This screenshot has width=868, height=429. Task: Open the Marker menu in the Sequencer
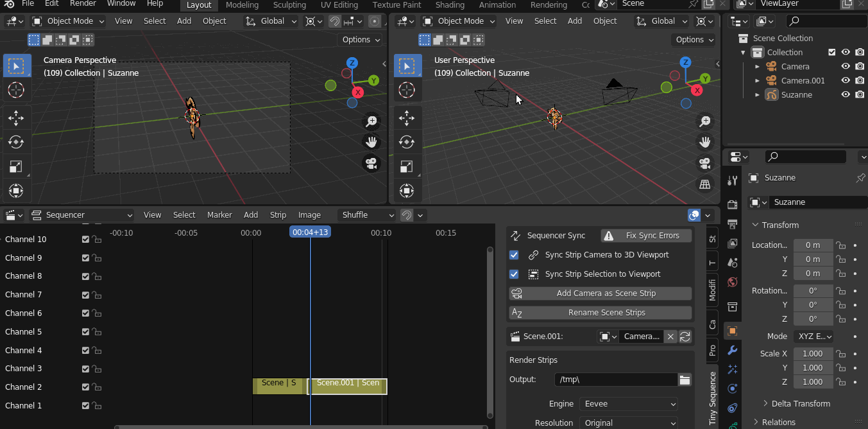tap(219, 215)
